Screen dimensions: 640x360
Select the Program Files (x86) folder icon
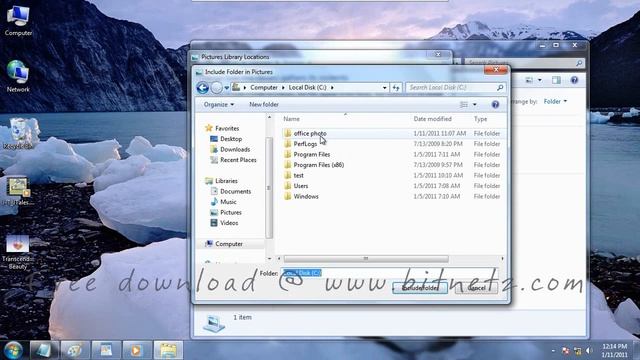[288, 165]
